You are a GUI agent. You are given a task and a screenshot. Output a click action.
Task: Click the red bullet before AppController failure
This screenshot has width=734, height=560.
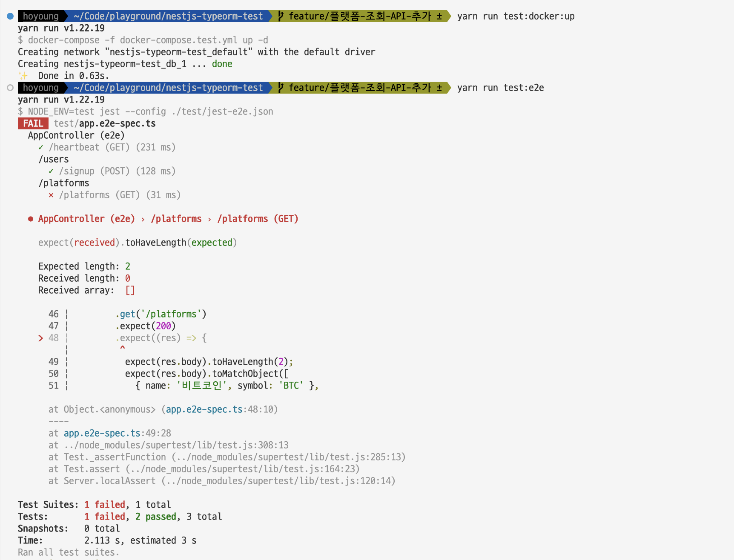pyautogui.click(x=31, y=219)
